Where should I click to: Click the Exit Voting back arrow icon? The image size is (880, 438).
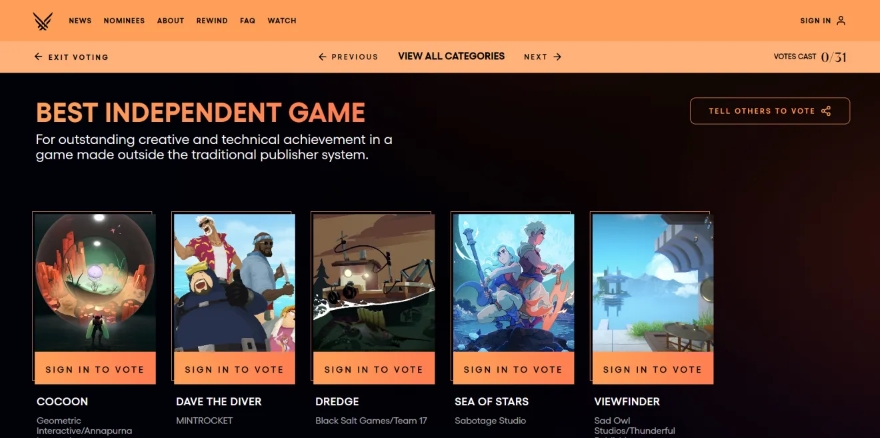[38, 57]
